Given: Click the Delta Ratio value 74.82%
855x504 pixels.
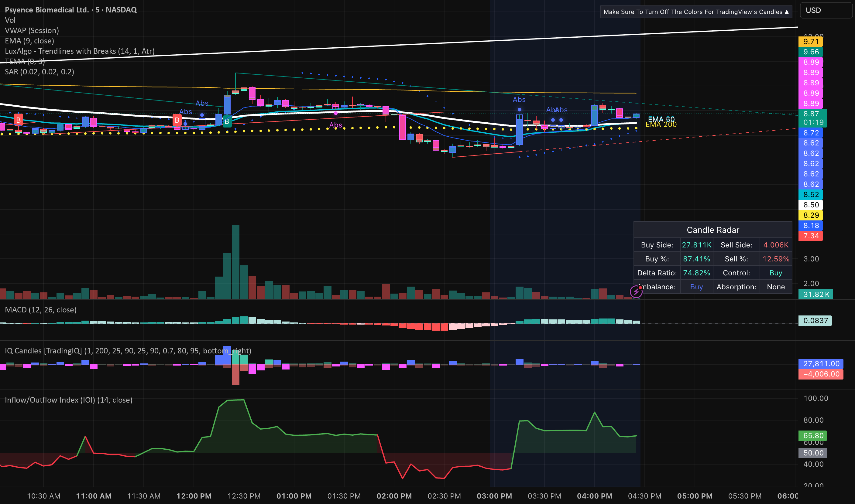Looking at the screenshot, I should click(x=696, y=273).
